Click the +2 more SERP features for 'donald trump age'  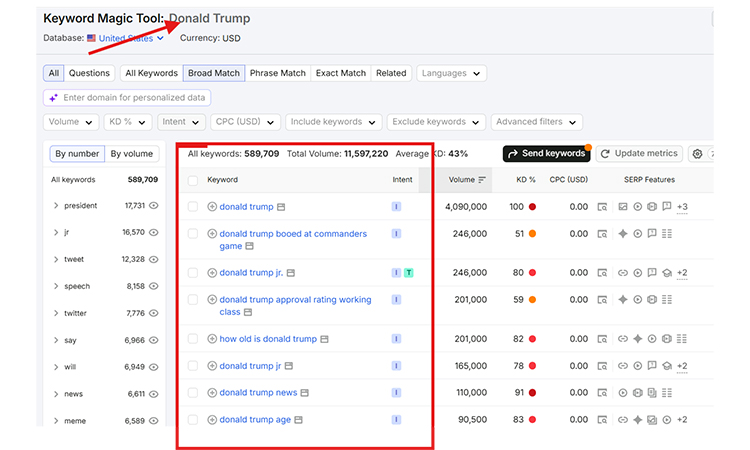[682, 419]
